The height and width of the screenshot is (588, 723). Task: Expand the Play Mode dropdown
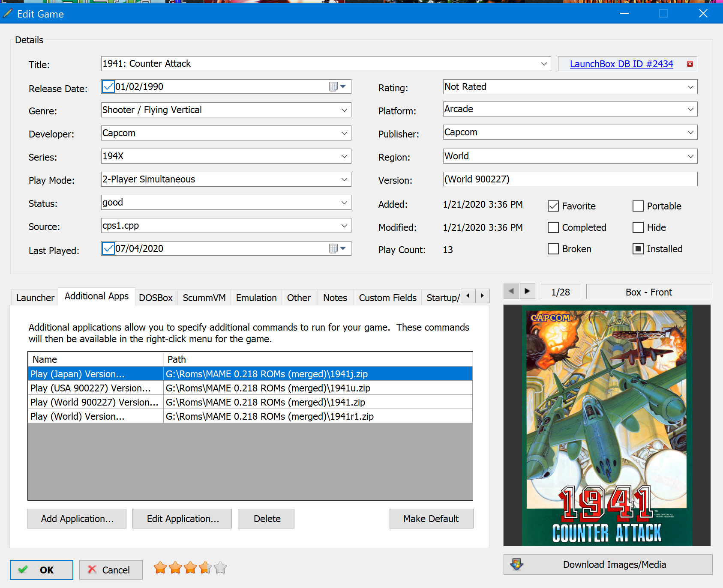tap(344, 179)
